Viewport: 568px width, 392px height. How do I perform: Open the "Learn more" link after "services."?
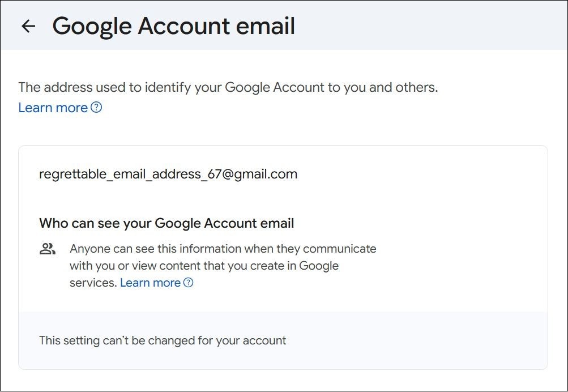150,282
